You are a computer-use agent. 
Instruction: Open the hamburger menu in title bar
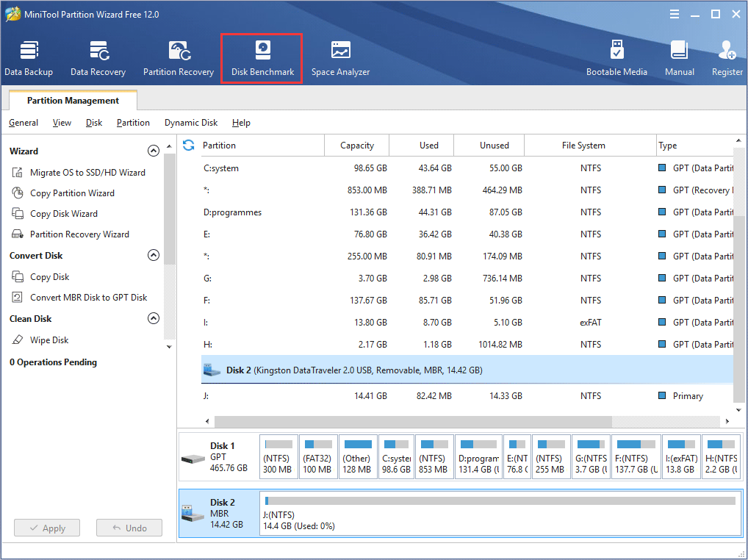point(674,14)
